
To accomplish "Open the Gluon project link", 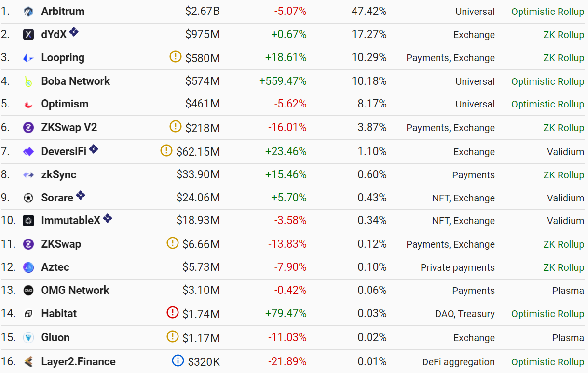I will point(55,337).
